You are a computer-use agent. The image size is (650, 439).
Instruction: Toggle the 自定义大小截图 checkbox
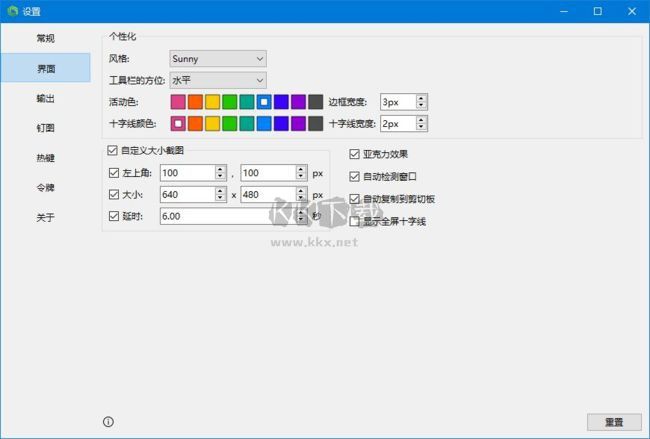[x=112, y=150]
